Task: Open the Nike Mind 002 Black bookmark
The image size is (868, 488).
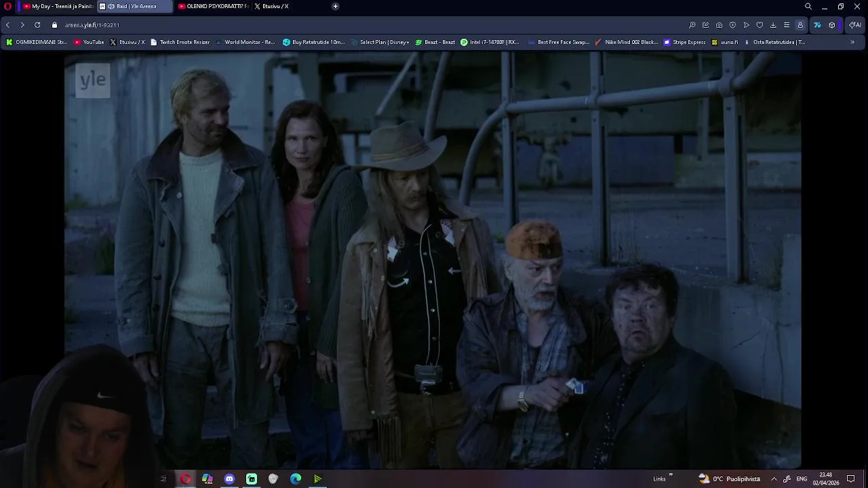Action: tap(626, 42)
